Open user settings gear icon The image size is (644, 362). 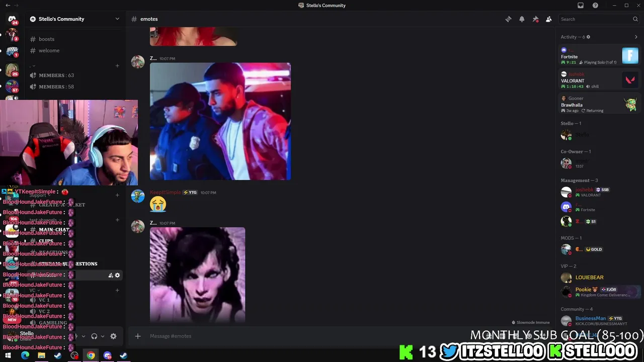pyautogui.click(x=113, y=336)
